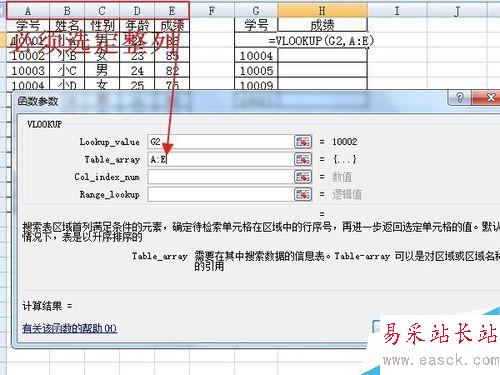500x375 pixels.
Task: Select column H header
Action: (322, 11)
